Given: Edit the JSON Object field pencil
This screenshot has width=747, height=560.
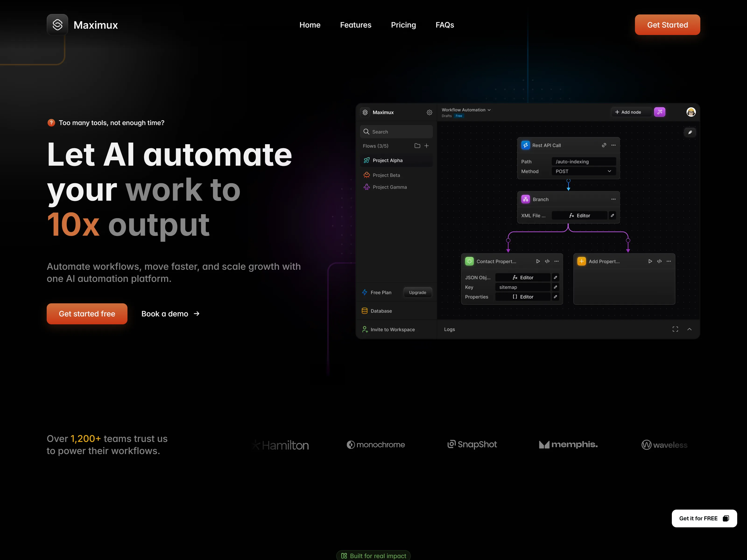Looking at the screenshot, I should coord(555,277).
